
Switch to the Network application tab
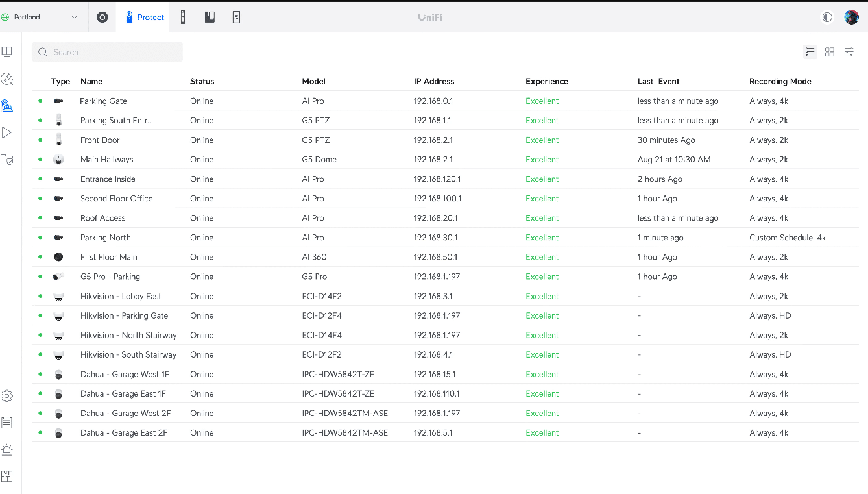coord(102,18)
